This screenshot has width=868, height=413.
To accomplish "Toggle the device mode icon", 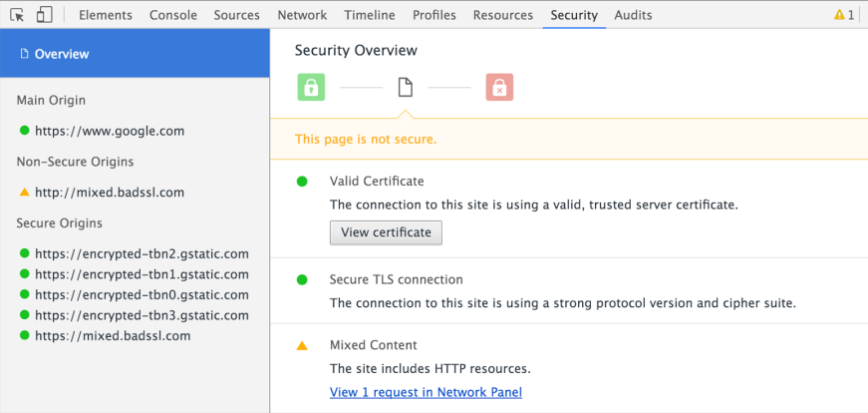I will click(x=44, y=15).
